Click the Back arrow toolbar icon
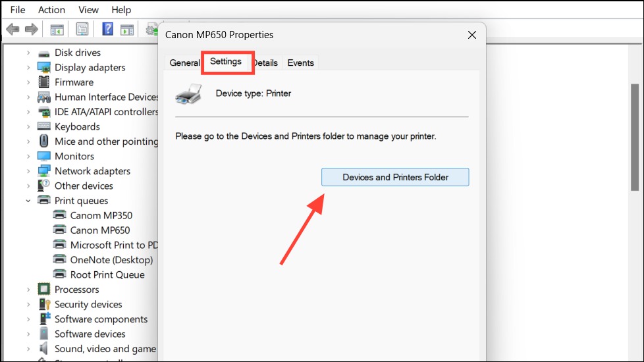 pos(13,29)
